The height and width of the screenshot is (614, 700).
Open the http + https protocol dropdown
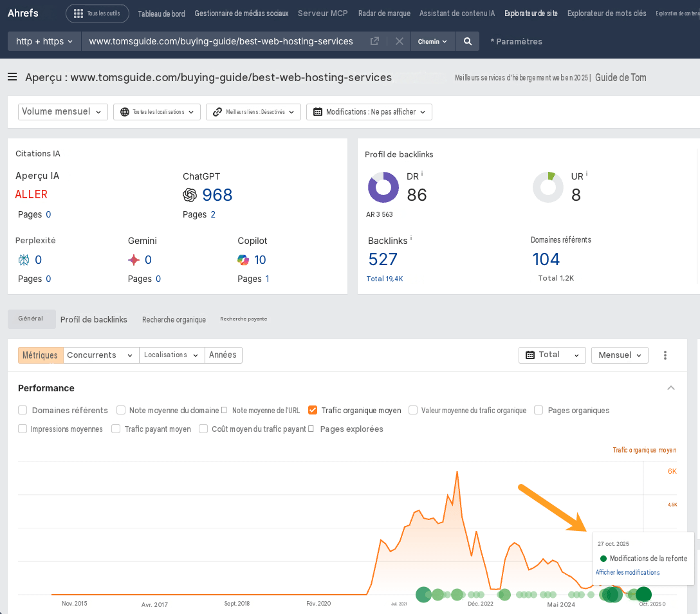coord(44,41)
